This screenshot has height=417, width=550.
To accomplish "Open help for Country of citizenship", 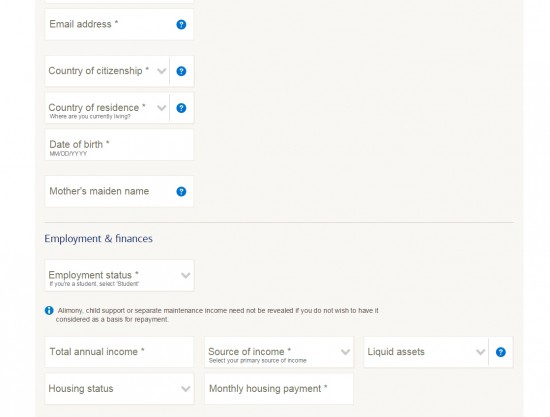I will (x=181, y=71).
